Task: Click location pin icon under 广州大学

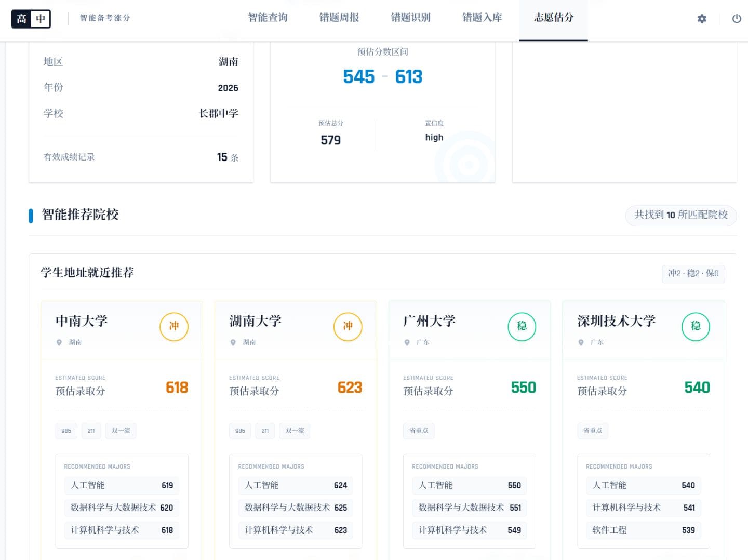Action: coord(407,342)
